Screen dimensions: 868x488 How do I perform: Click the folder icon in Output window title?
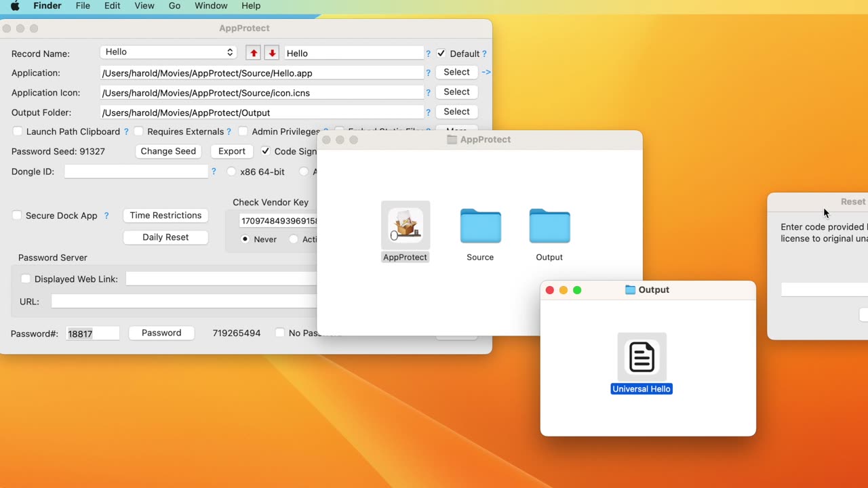tap(630, 289)
